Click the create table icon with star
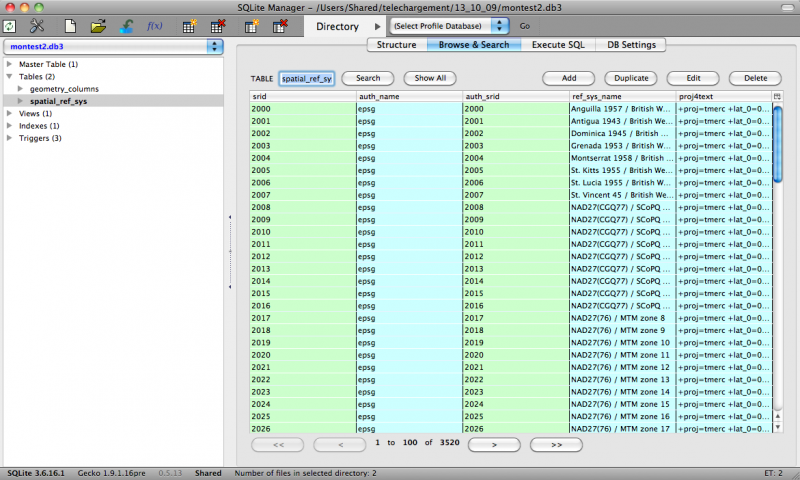 point(189,26)
